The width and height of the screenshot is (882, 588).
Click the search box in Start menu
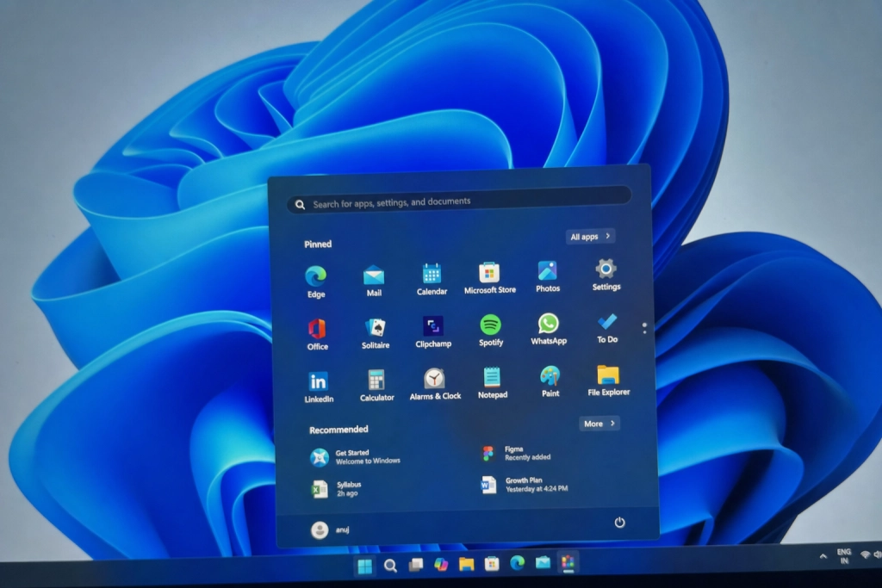(x=459, y=200)
